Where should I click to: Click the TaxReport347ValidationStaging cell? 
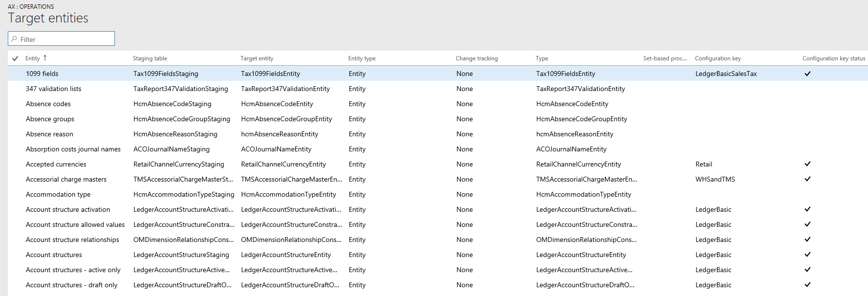point(181,89)
